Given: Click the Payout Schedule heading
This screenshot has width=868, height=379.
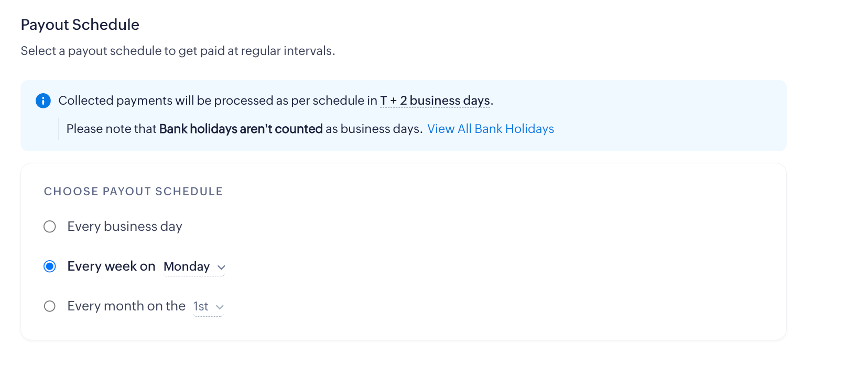Looking at the screenshot, I should coord(80,25).
